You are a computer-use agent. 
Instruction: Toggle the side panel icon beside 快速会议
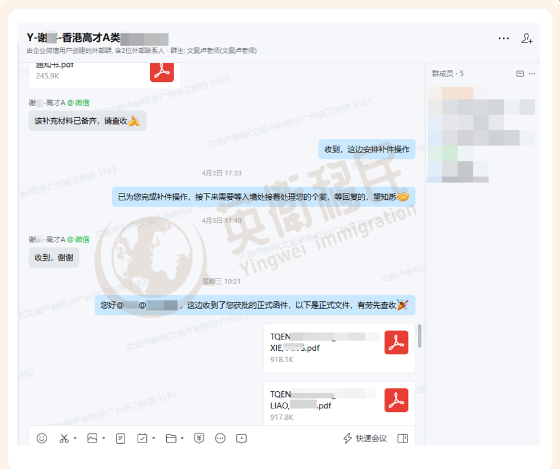click(402, 438)
